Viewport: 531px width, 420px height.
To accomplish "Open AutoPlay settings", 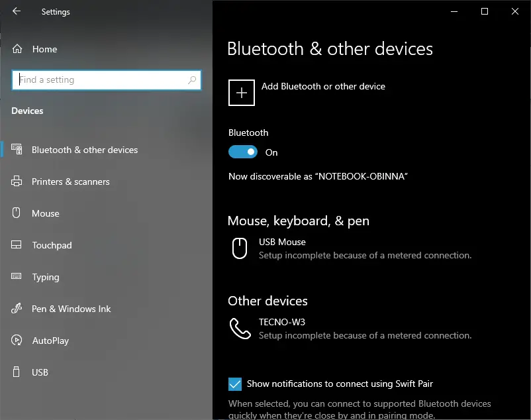I will click(x=50, y=341).
